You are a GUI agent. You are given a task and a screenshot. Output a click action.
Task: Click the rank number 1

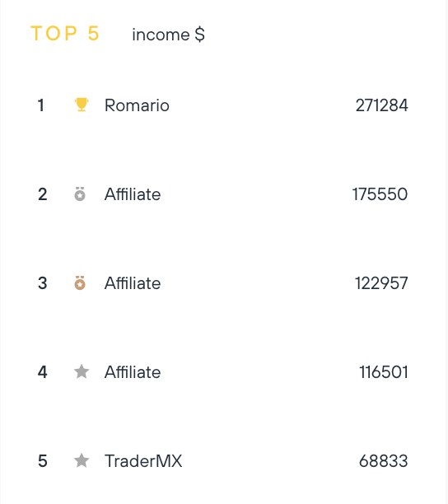click(x=41, y=105)
